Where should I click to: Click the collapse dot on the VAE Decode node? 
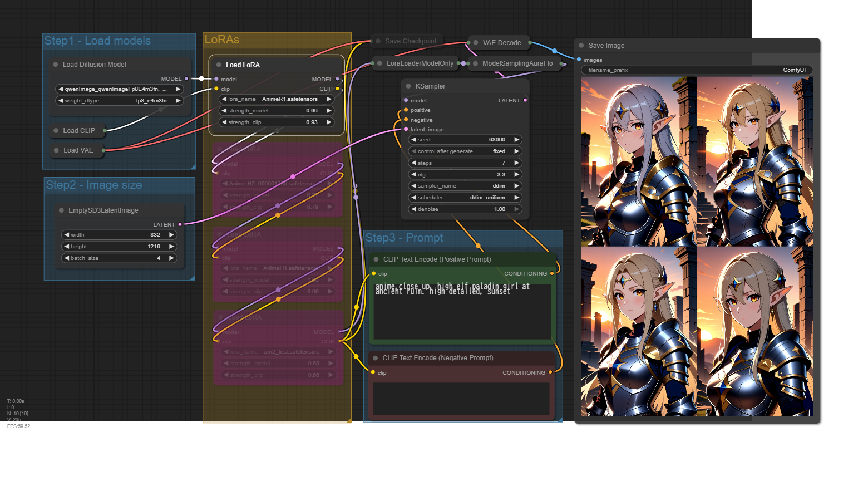(476, 43)
